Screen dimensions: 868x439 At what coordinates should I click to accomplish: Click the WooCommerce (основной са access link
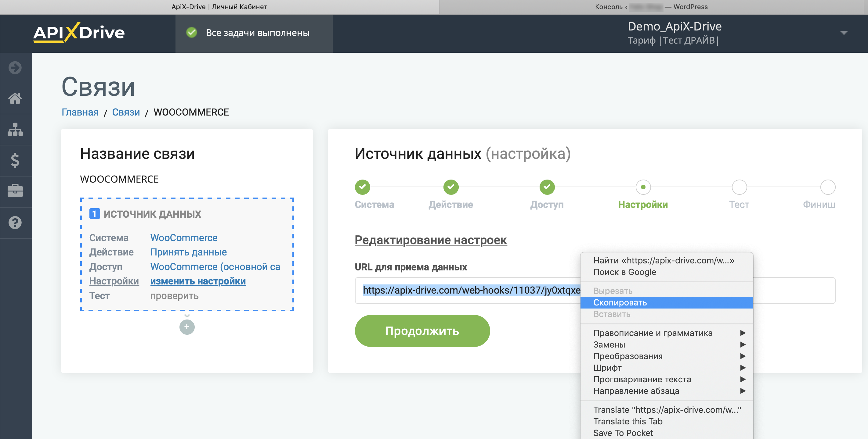click(x=215, y=267)
